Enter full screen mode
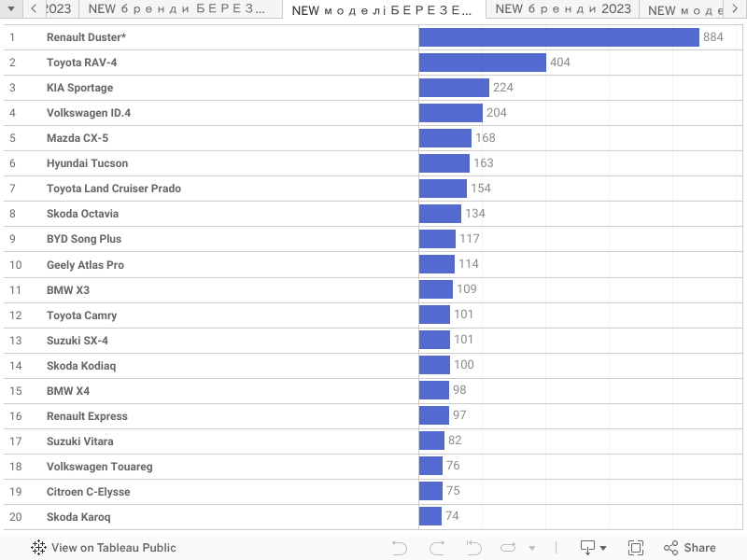Viewport: 747px width, 560px height. coord(636,548)
